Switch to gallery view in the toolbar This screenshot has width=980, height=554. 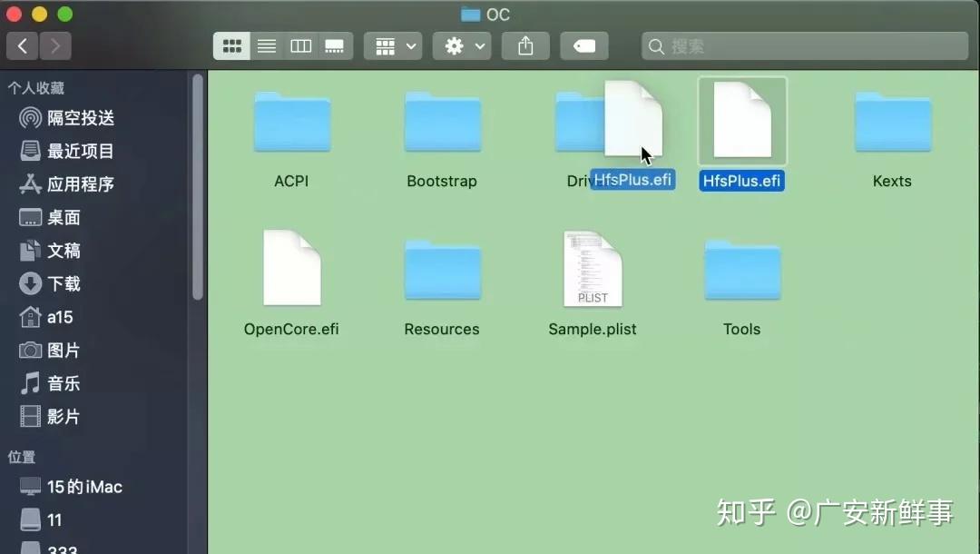tap(335, 45)
